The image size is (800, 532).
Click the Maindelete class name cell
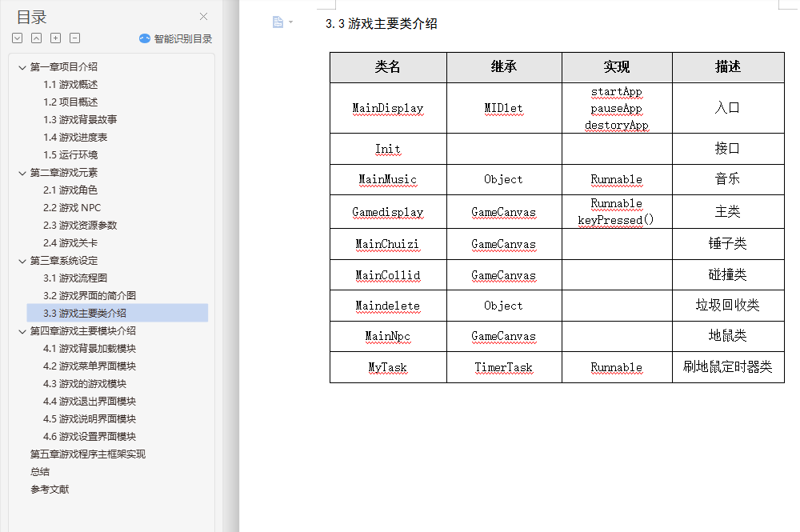point(388,306)
